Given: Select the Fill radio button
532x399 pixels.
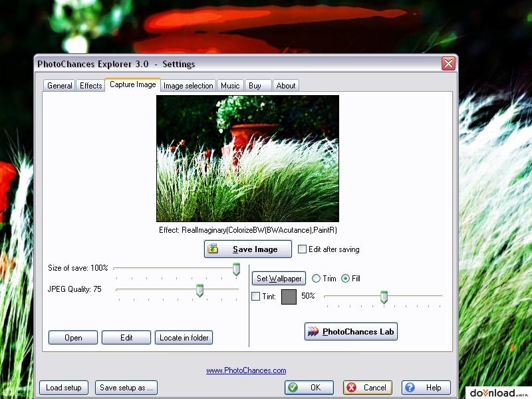Looking at the screenshot, I should 345,279.
